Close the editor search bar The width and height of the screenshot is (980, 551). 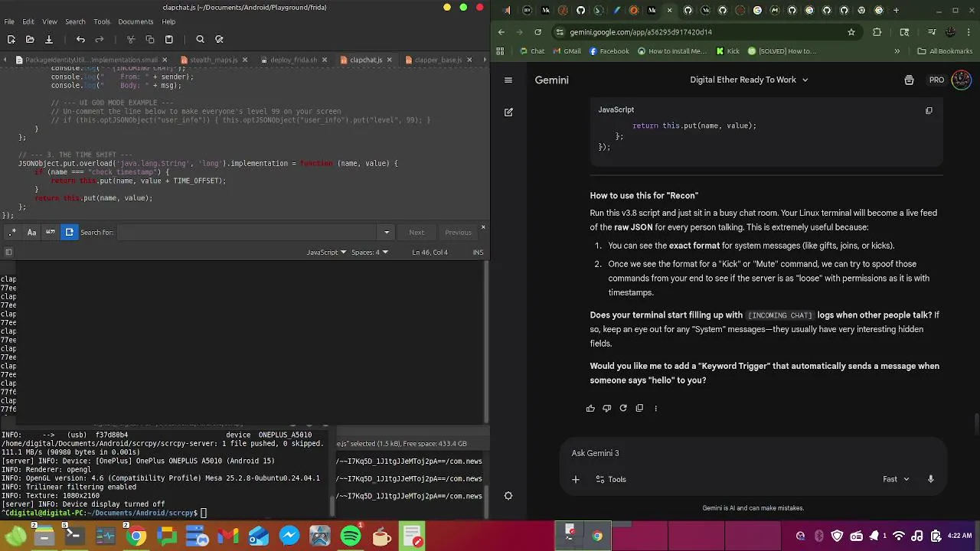pyautogui.click(x=483, y=227)
